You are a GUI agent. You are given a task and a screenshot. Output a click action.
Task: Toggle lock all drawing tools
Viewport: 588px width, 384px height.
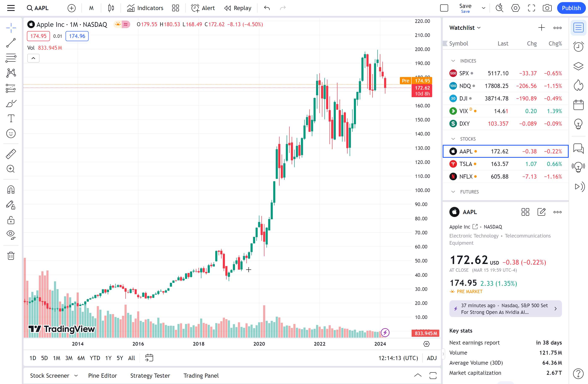tap(11, 220)
